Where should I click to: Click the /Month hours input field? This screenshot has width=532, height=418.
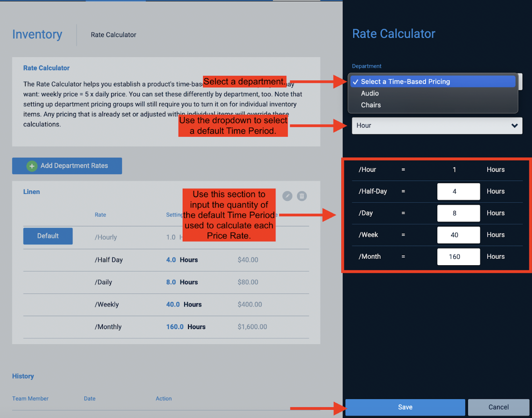tap(459, 257)
